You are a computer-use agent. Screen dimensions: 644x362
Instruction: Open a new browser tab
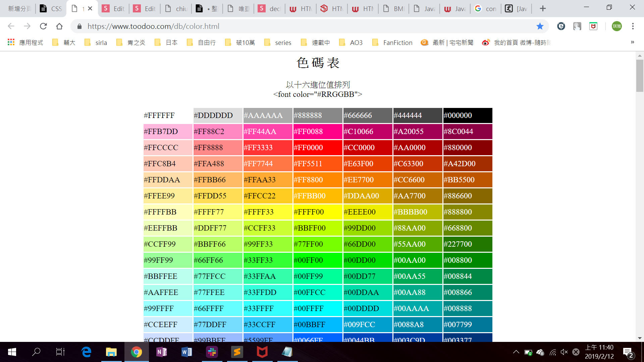point(543,8)
